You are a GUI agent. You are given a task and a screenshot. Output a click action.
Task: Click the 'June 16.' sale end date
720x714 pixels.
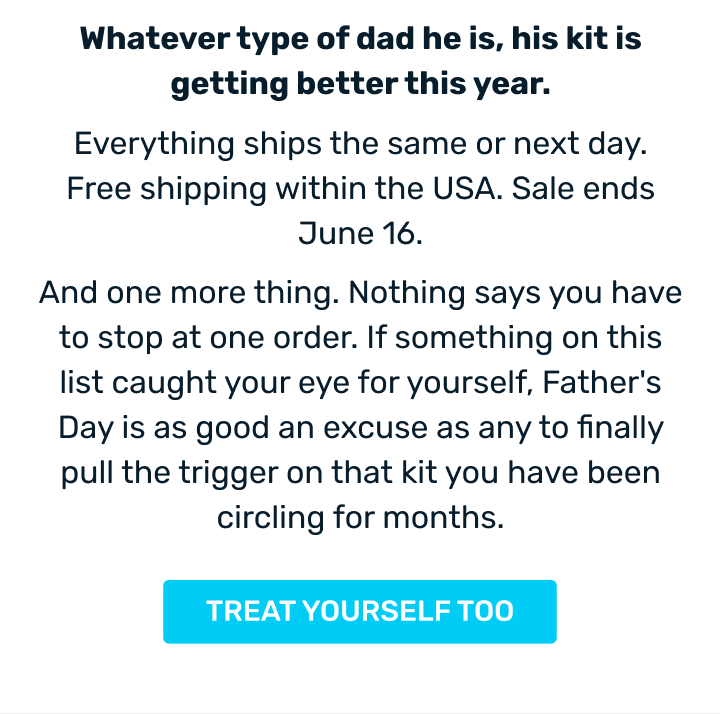pyautogui.click(x=360, y=234)
